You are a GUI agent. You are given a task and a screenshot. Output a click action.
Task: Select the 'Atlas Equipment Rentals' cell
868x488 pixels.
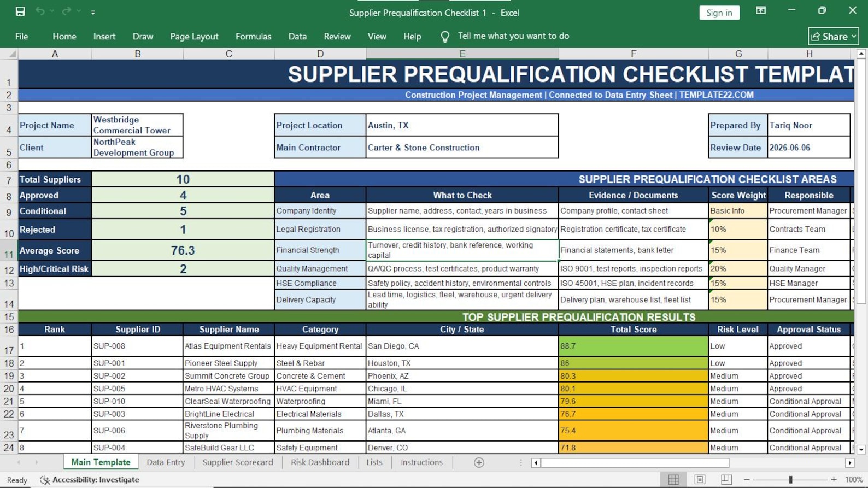[229, 346]
